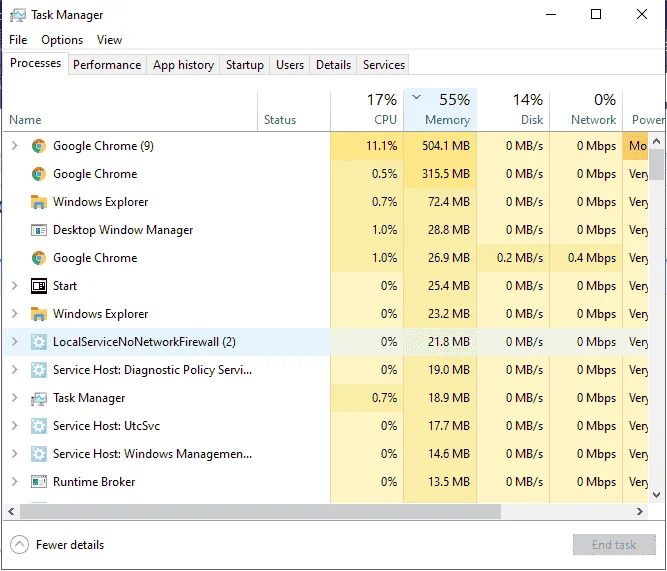Click the 0.2 MB/s disk value

520,258
